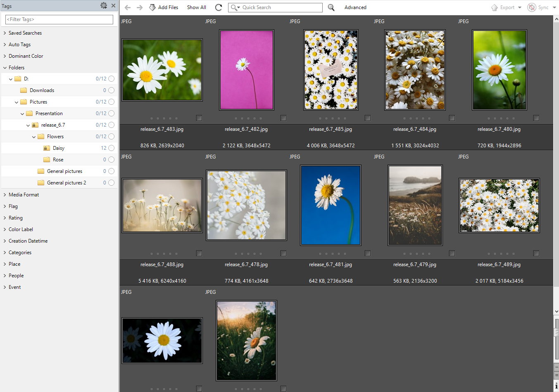559x392 pixels.
Task: Close the Tags panel
Action: coord(113,6)
